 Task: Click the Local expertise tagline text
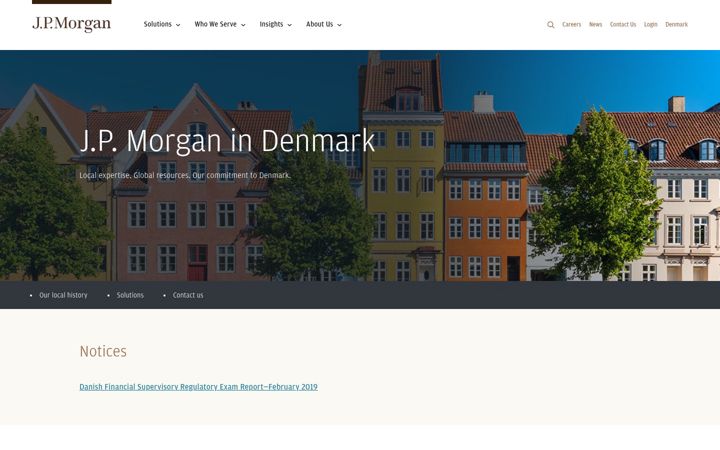coord(185,175)
